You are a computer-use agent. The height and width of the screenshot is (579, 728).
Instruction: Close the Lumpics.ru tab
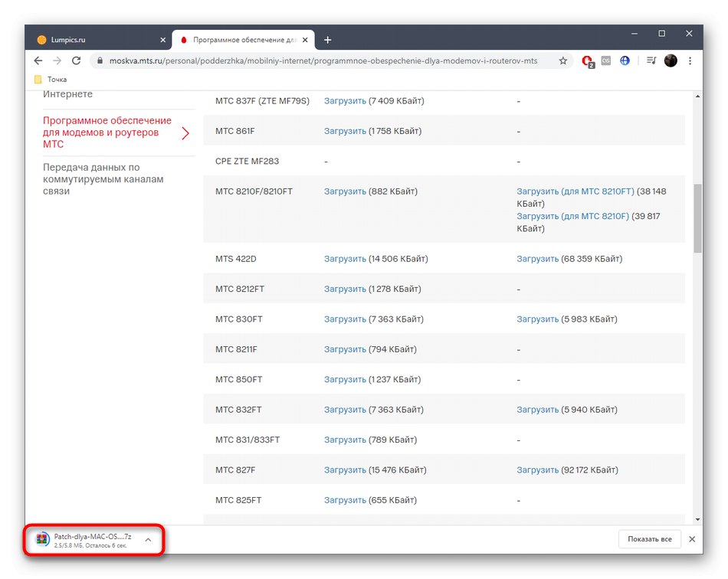coord(163,40)
